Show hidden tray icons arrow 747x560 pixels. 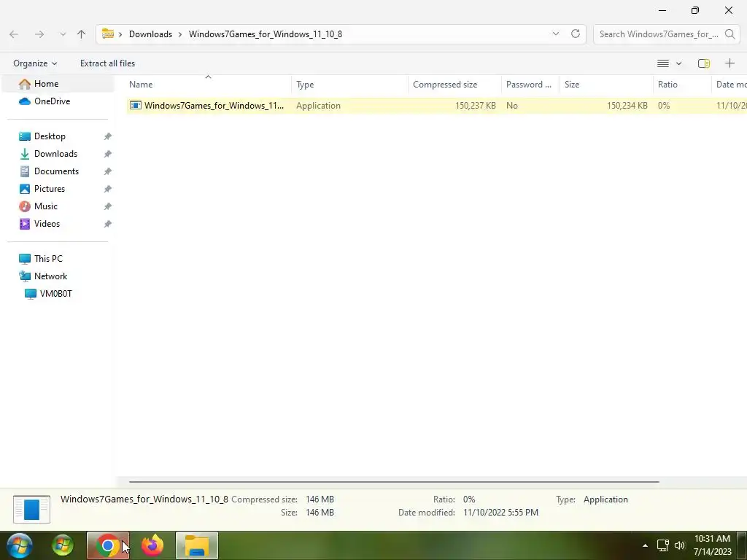click(645, 545)
